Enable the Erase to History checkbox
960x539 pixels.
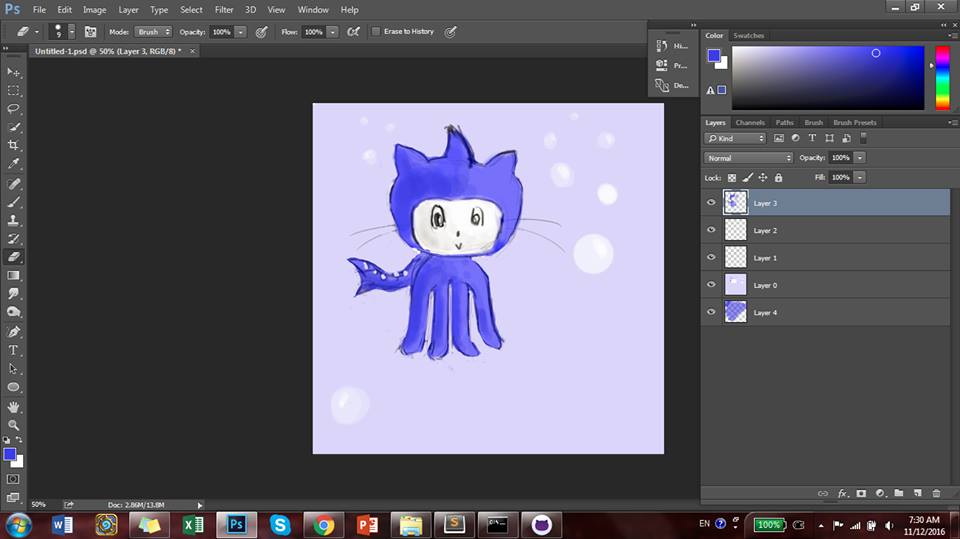coord(376,32)
